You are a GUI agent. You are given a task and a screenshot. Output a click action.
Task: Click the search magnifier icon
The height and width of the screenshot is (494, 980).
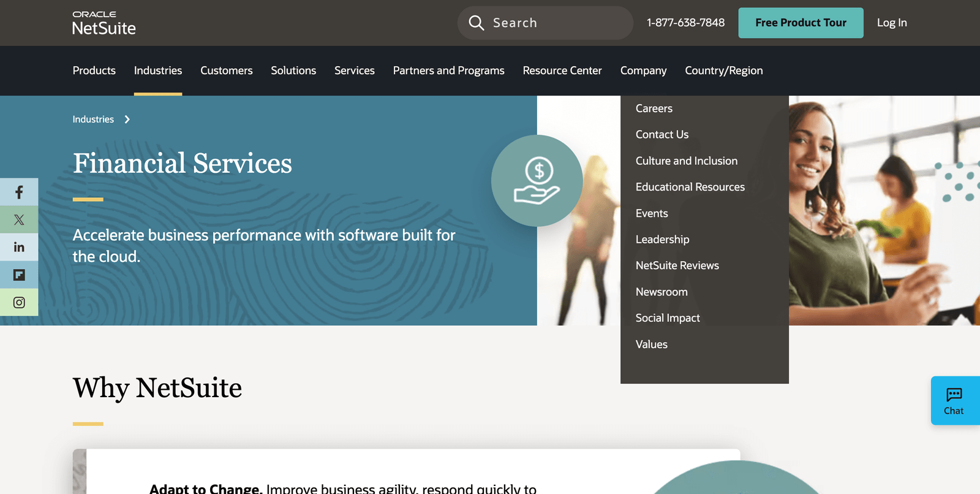click(476, 23)
